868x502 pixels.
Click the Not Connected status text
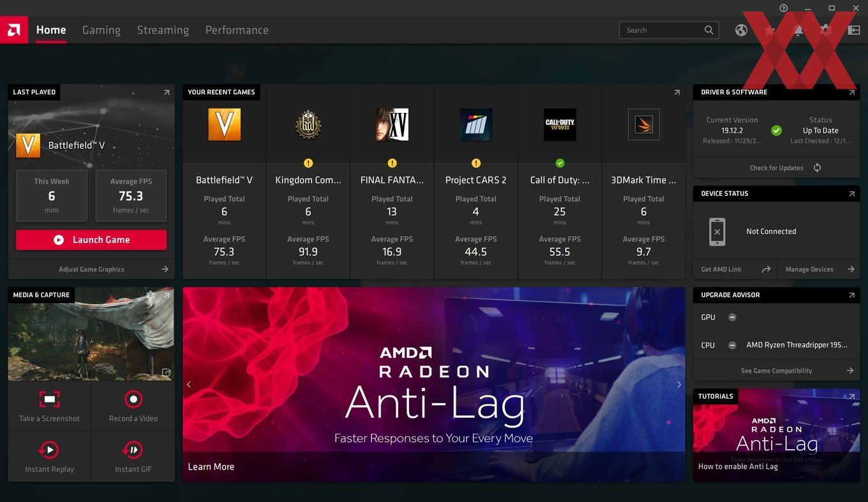(771, 232)
